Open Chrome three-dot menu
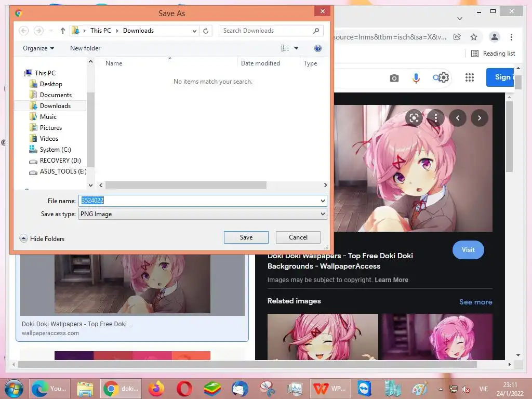Image resolution: width=532 pixels, height=399 pixels. click(x=511, y=37)
